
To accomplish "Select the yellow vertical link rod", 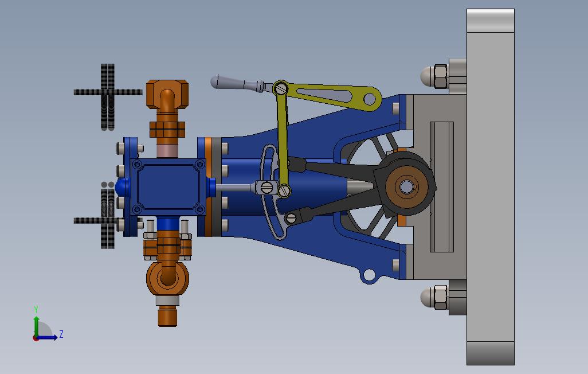I will pos(283,139).
